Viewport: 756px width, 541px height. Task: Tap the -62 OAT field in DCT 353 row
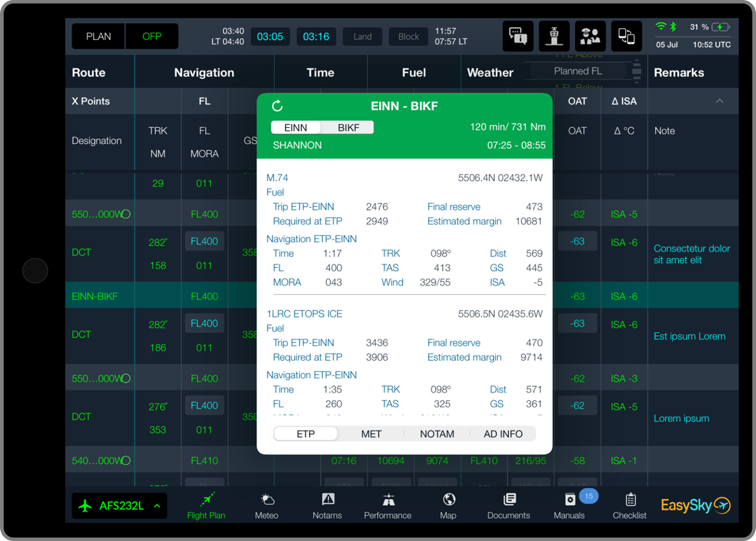coord(577,406)
